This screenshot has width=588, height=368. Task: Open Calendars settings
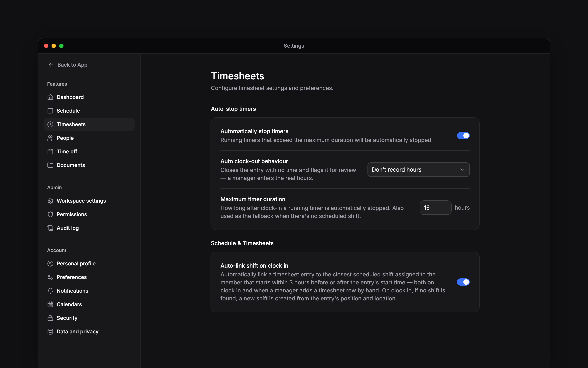tap(89, 304)
